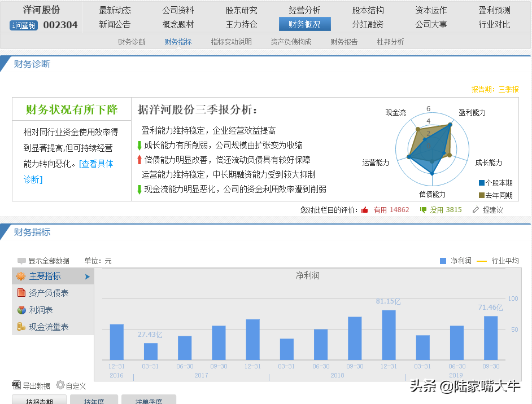Screen dimensions: 532x404
Task: Open 主力持仓 page
Action: pos(242,24)
